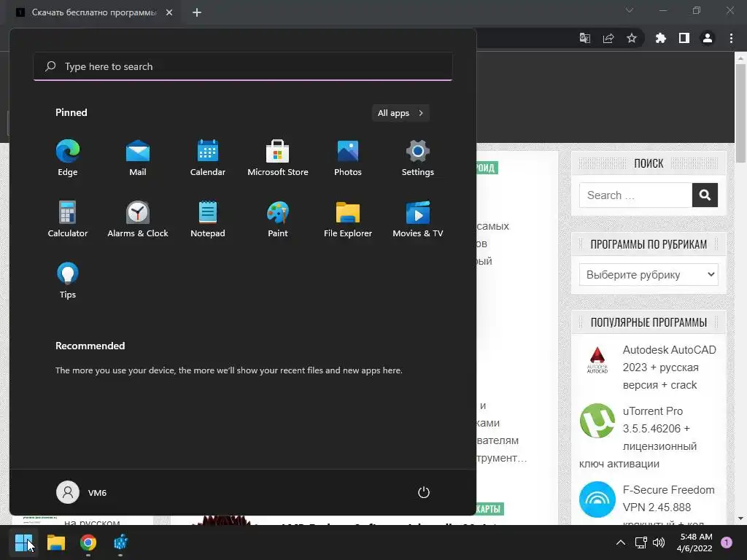Show All apps list

click(x=400, y=113)
